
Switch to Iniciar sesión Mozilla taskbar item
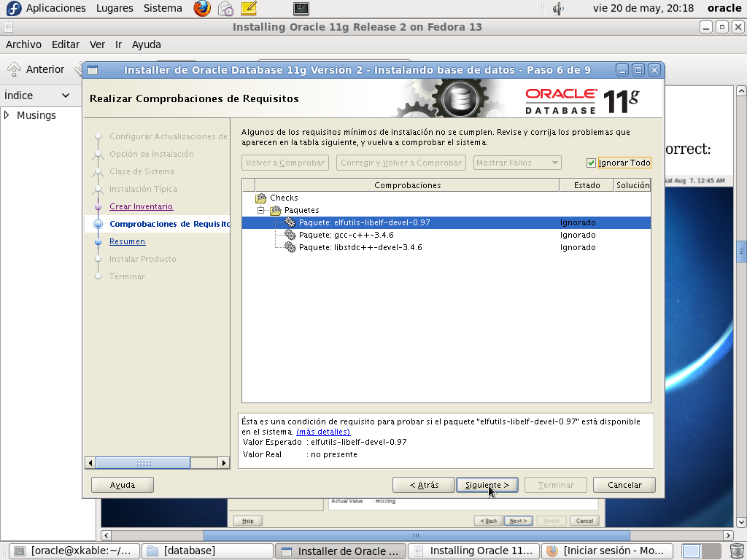click(x=607, y=551)
